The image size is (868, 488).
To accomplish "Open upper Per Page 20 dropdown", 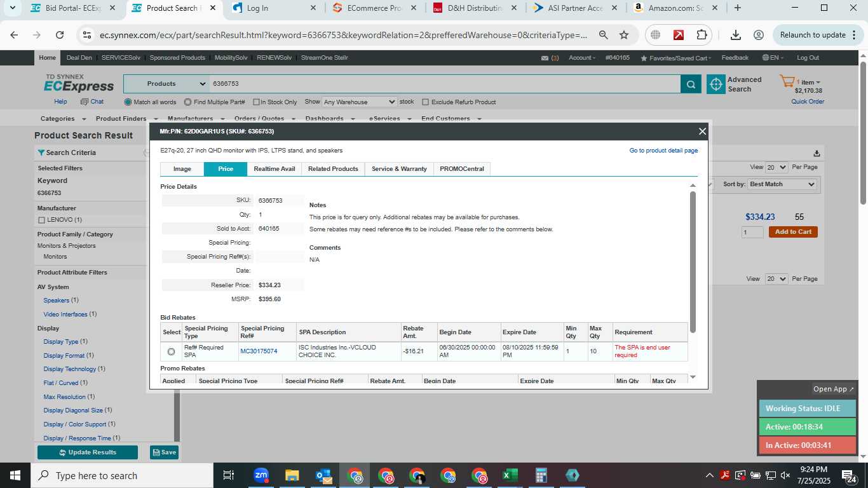I will click(x=776, y=167).
